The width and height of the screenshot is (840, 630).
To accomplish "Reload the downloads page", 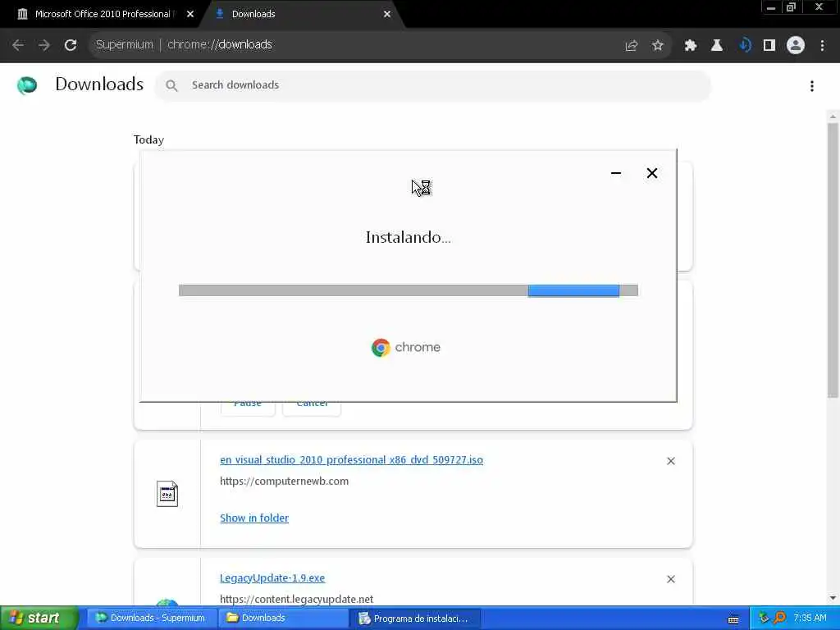I will (x=71, y=45).
